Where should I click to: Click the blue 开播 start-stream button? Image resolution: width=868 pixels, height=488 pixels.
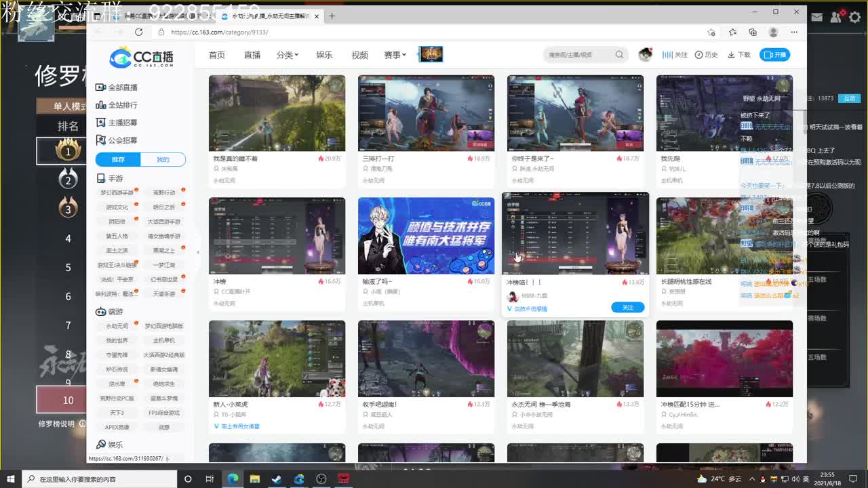774,55
